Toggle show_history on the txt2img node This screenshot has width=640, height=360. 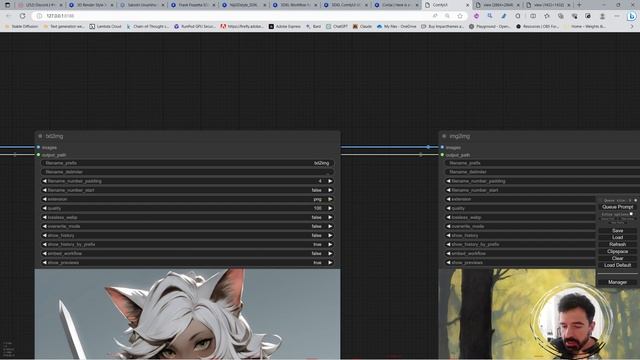coord(187,236)
